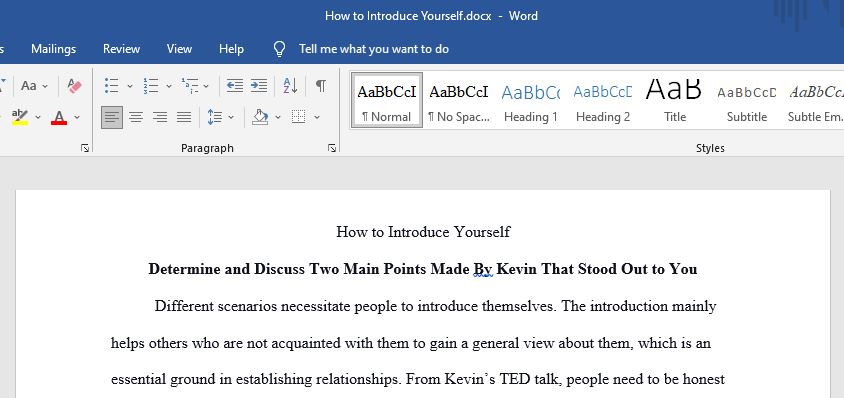Image resolution: width=844 pixels, height=398 pixels.
Task: Open the highlight color dropdown arrow
Action: coord(38,117)
